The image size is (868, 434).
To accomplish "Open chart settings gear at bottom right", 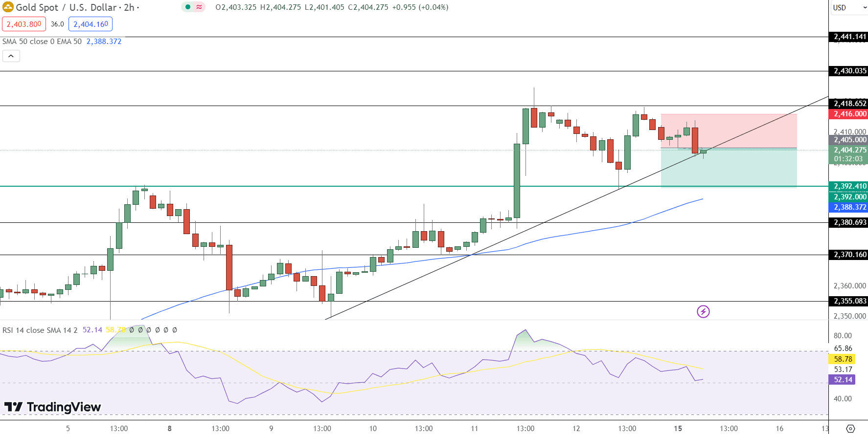I will click(850, 429).
